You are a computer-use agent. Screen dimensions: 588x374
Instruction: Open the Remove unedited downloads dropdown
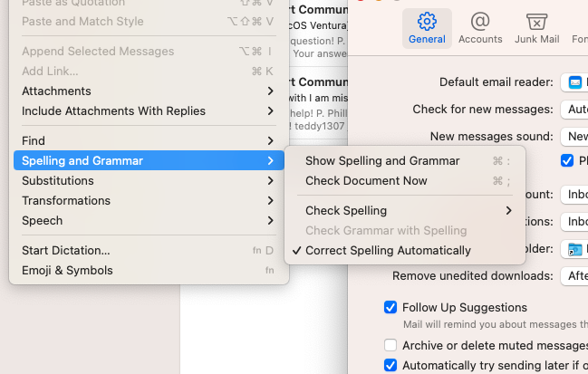click(x=574, y=275)
